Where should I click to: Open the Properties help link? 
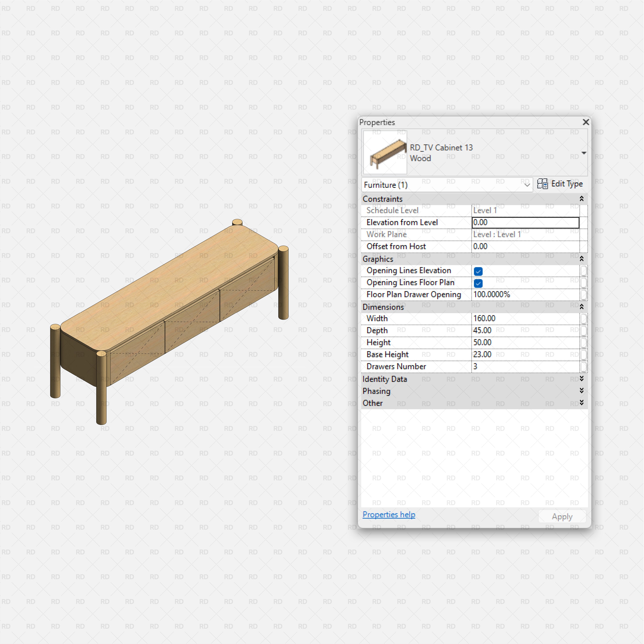(x=389, y=515)
